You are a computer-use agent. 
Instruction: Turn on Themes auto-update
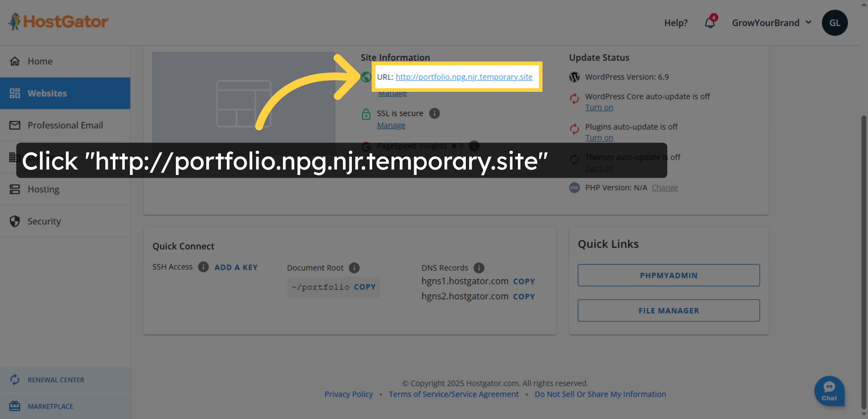[x=599, y=168]
